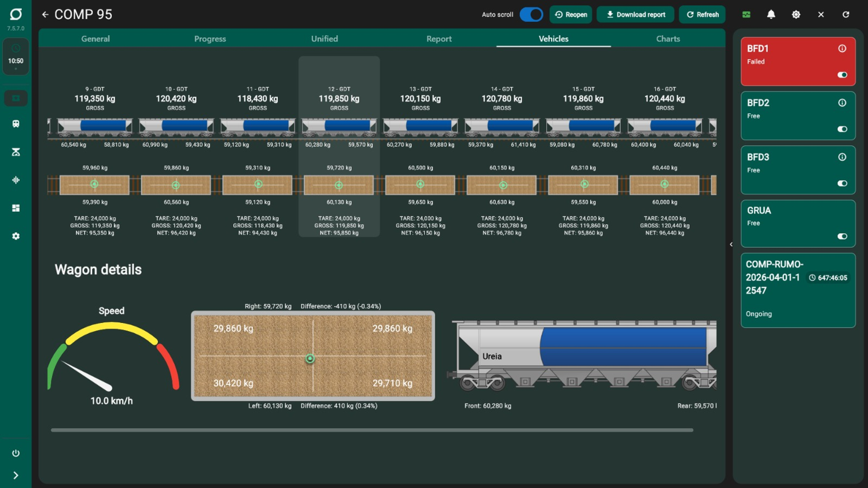
Task: Click the reload arrow at the header's far right
Action: pyautogui.click(x=846, y=14)
